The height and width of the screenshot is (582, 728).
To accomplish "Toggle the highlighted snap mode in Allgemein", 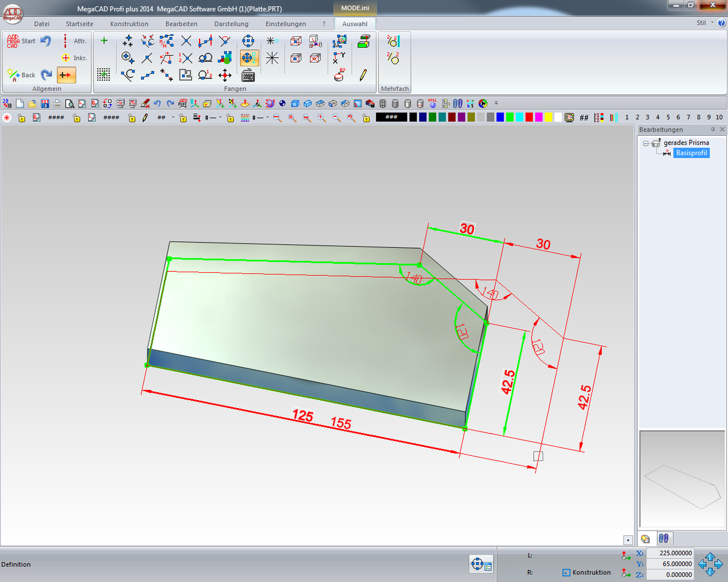I will [66, 75].
